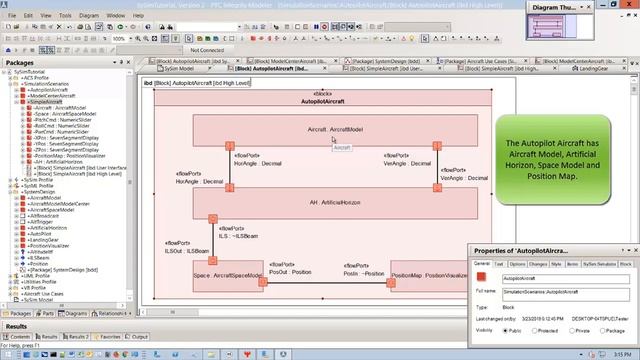Open the Diagram Thumbnail pane dropdown arrow
Viewport: 640px width, 360px height.
pos(582,7)
